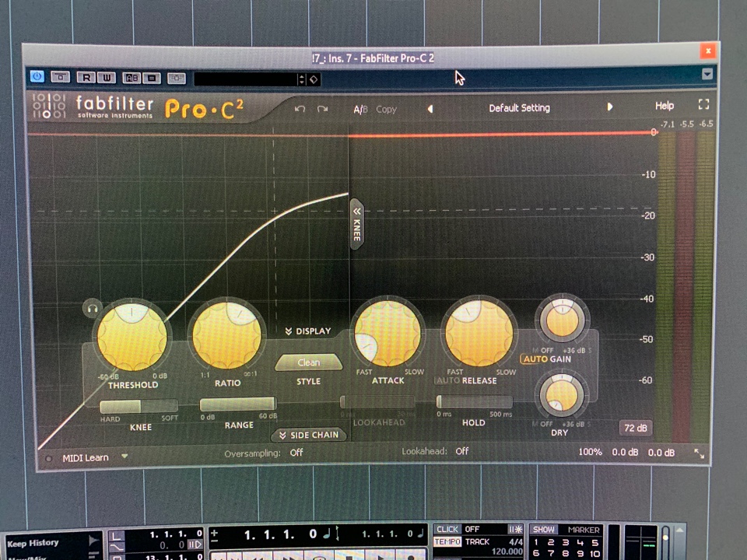Jump to marker 1 in transport
This screenshot has width=747, height=560.
pos(536,542)
